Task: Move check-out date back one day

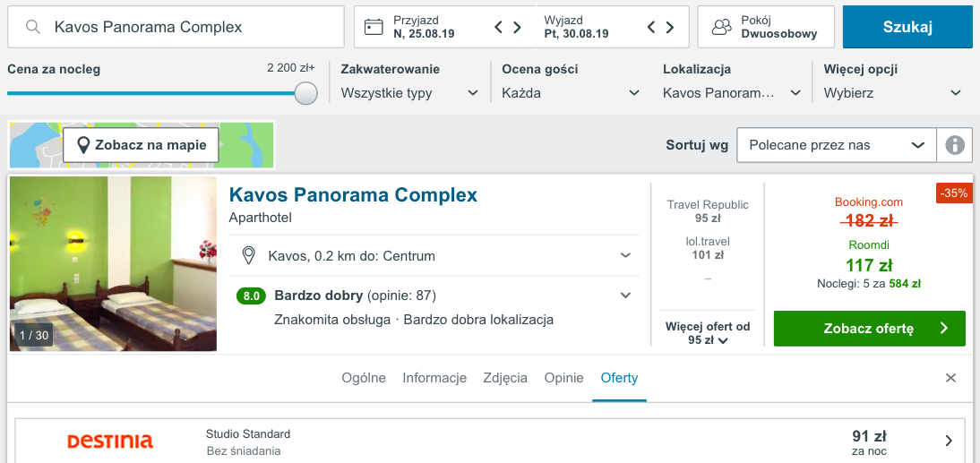Action: pyautogui.click(x=651, y=27)
